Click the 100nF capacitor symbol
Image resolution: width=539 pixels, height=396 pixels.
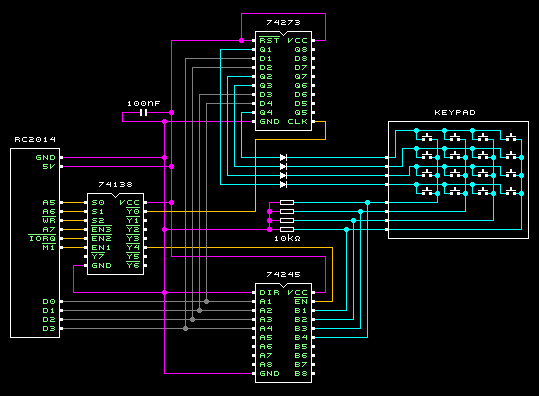(x=144, y=112)
